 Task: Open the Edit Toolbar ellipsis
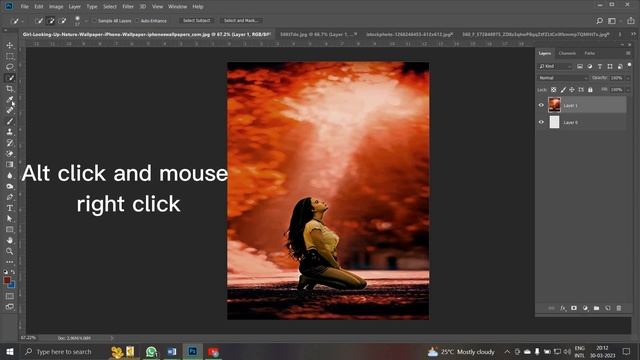9,262
